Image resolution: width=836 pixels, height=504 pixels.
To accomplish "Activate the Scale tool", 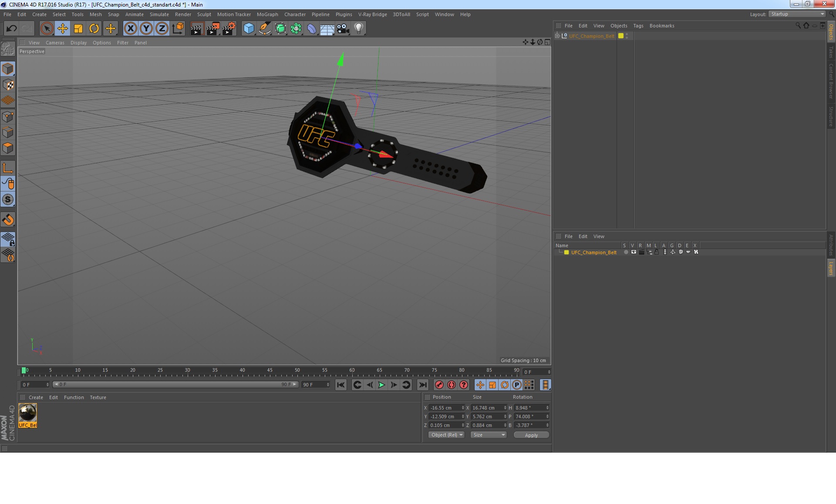I will coord(78,29).
